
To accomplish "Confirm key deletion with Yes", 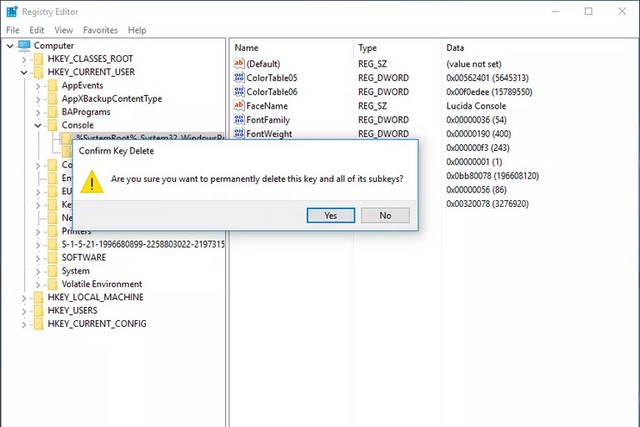I will [331, 215].
